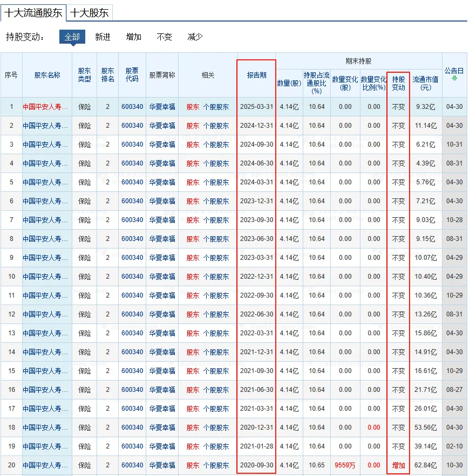The height and width of the screenshot is (476, 470).
Task: Click the 股东名称 column header
Action: (x=47, y=75)
